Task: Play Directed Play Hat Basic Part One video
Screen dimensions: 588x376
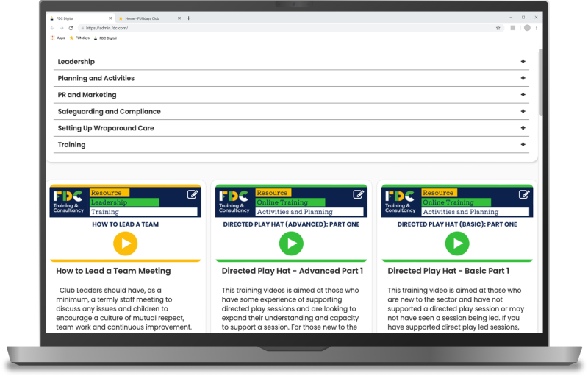Action: (457, 244)
